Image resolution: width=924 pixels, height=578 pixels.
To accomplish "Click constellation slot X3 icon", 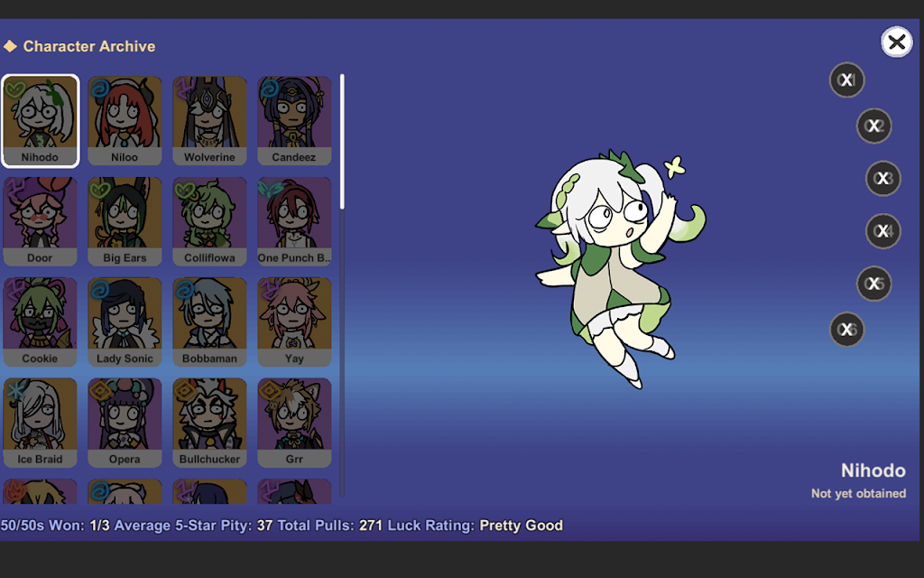I will (x=882, y=179).
